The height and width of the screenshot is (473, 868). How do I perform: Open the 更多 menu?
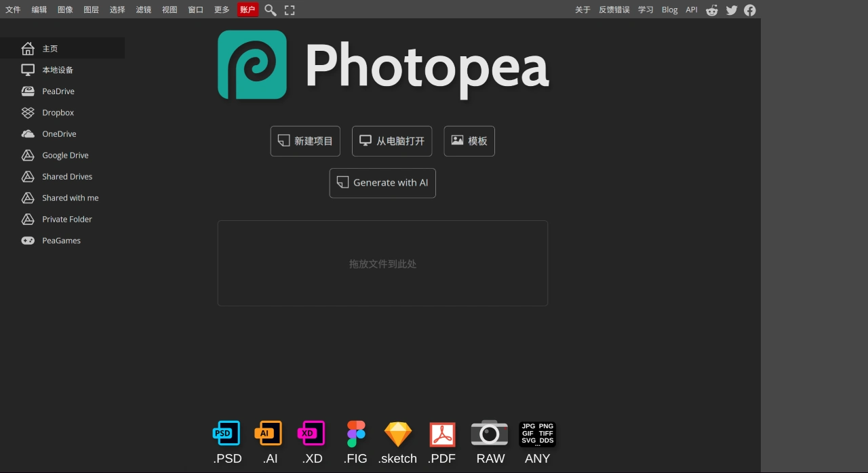(222, 9)
